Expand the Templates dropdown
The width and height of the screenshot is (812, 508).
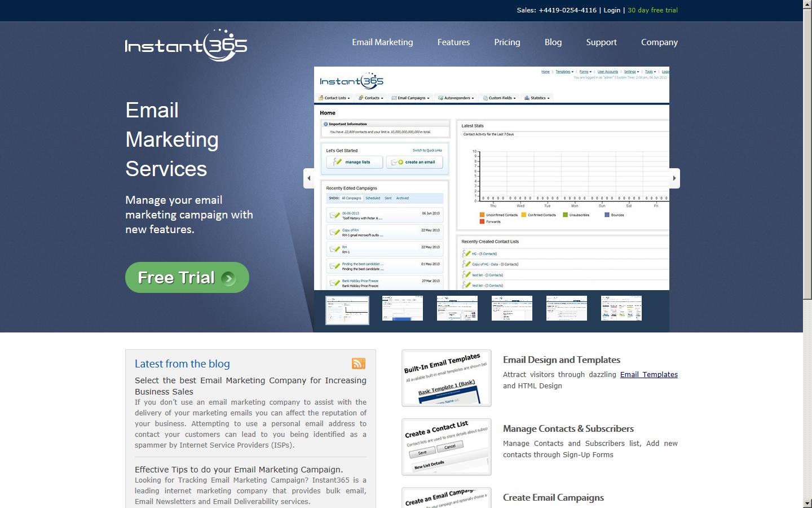coord(563,72)
